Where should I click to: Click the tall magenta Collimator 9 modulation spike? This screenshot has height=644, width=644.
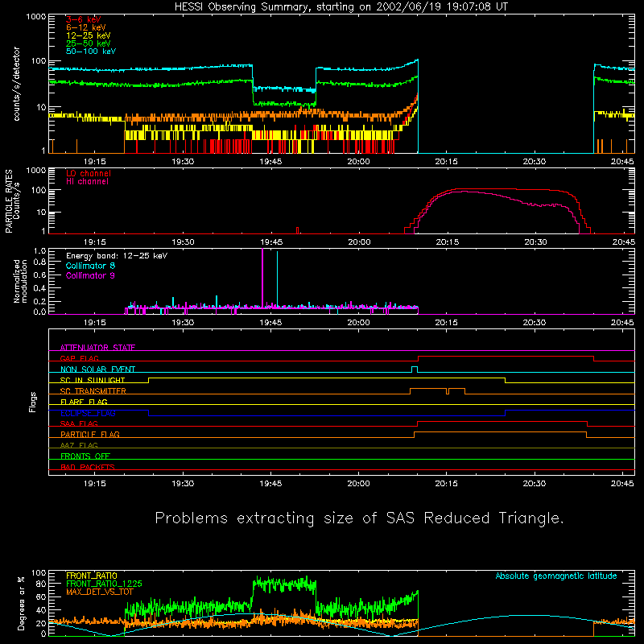pyautogui.click(x=262, y=278)
